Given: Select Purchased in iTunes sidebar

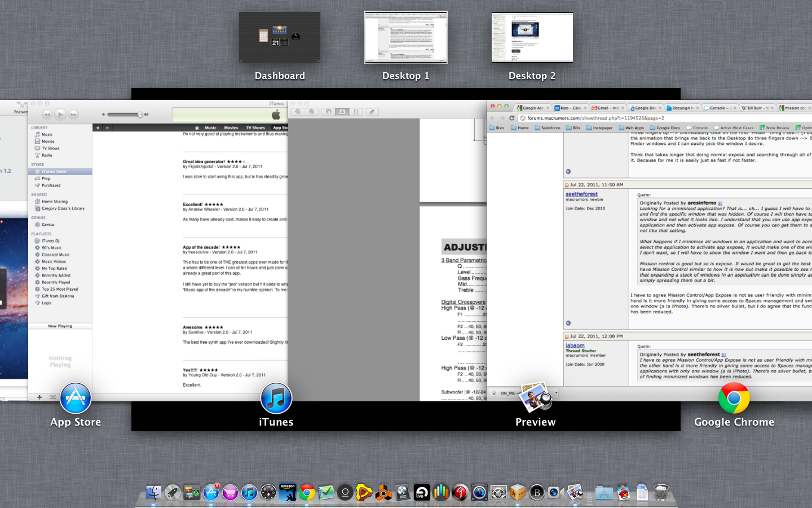Looking at the screenshot, I should click(x=51, y=185).
